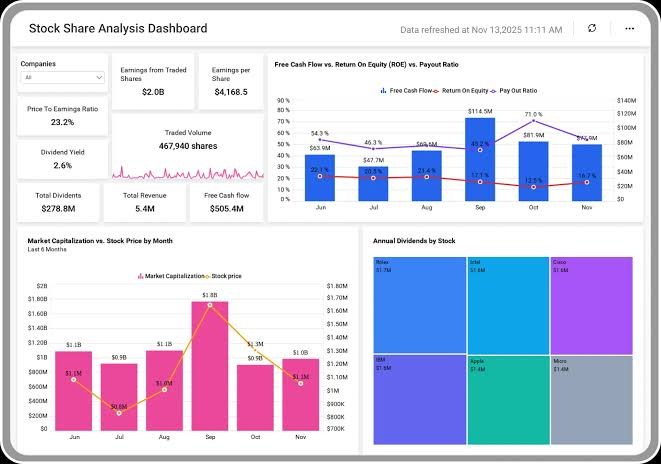Viewport: 661px width, 464px height.
Task: Toggle Free Cash Flow legend series
Action: (x=406, y=91)
